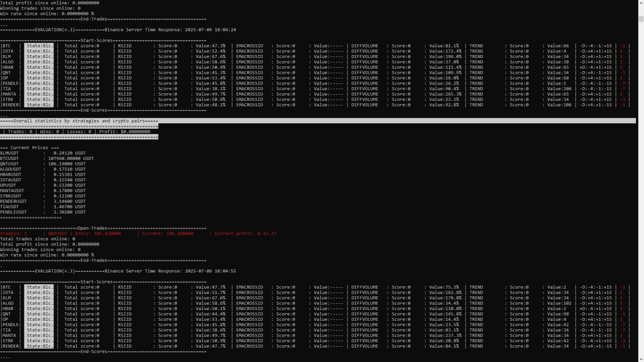Click DIFFVOLUME 'Value:172.4%' in IOTA row
This screenshot has width=644, height=362.
(x=445, y=51)
